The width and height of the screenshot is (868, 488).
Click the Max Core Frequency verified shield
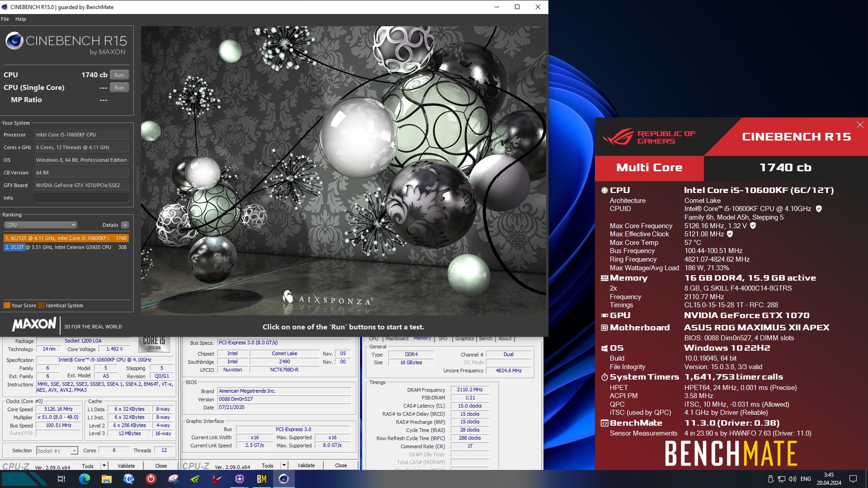[753, 225]
